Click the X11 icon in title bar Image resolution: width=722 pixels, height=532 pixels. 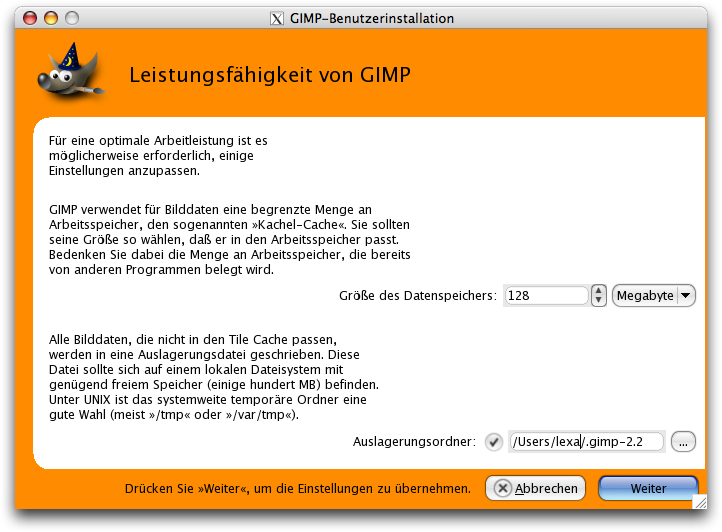(276, 18)
